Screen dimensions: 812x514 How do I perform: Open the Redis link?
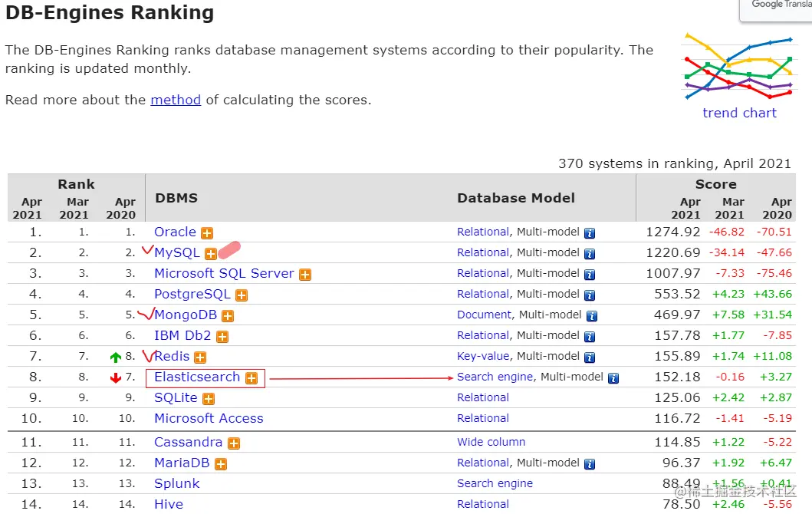(x=172, y=356)
